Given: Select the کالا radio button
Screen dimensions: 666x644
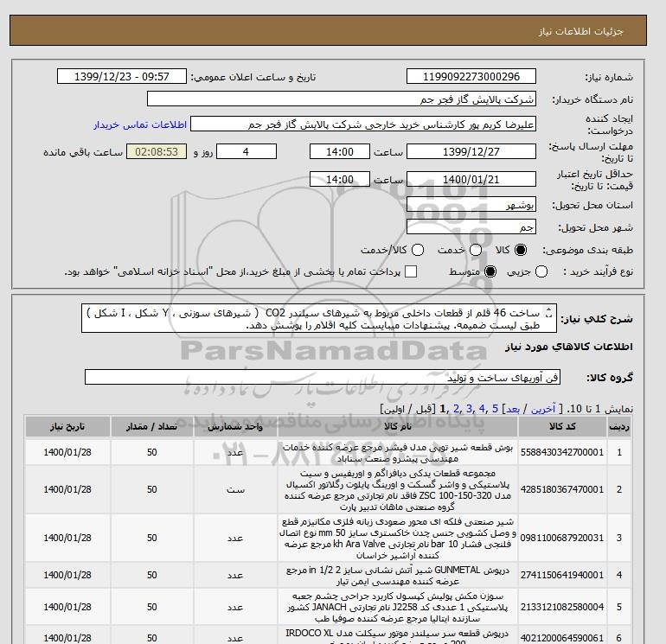Looking at the screenshot, I should [521, 250].
